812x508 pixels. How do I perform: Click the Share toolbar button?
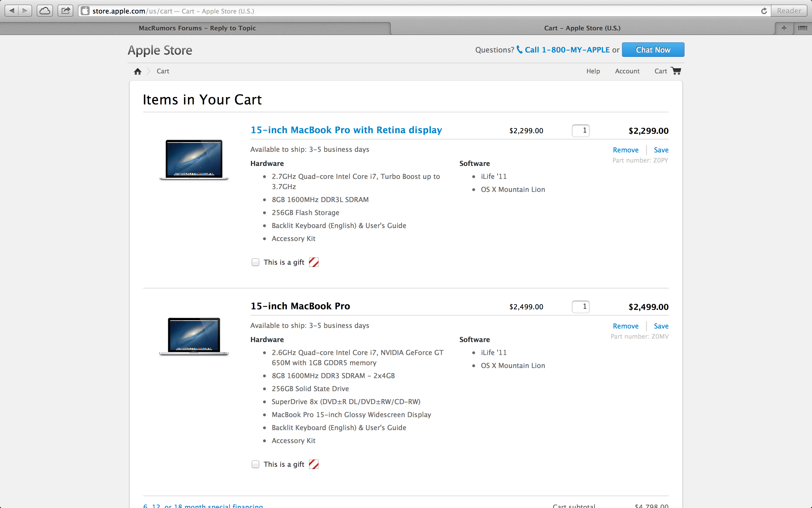click(x=65, y=11)
